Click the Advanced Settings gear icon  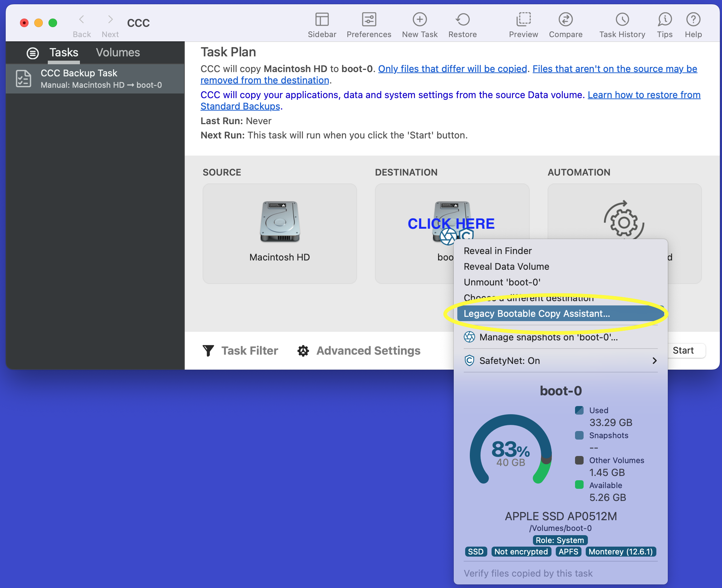(x=303, y=351)
